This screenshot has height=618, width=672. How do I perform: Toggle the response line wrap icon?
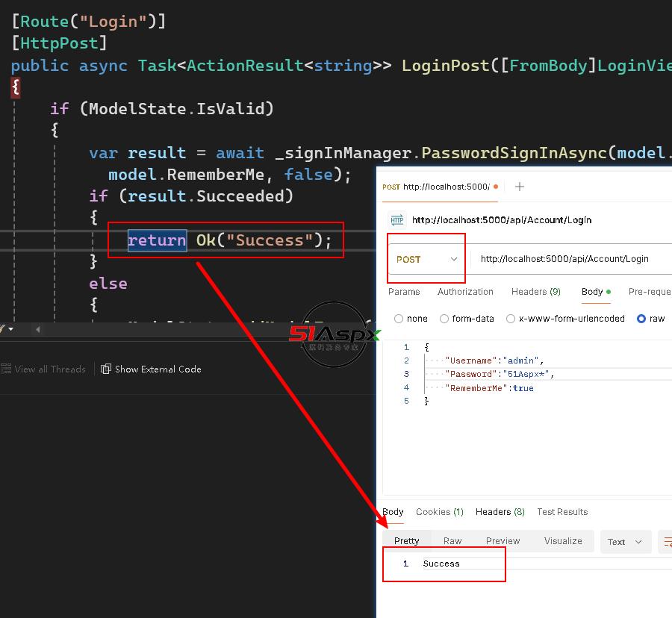coord(667,542)
